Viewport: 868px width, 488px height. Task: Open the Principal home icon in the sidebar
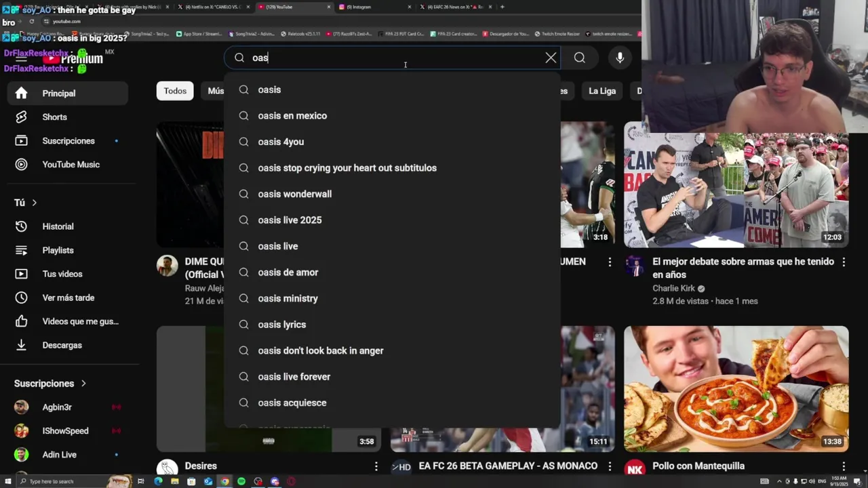coord(21,93)
